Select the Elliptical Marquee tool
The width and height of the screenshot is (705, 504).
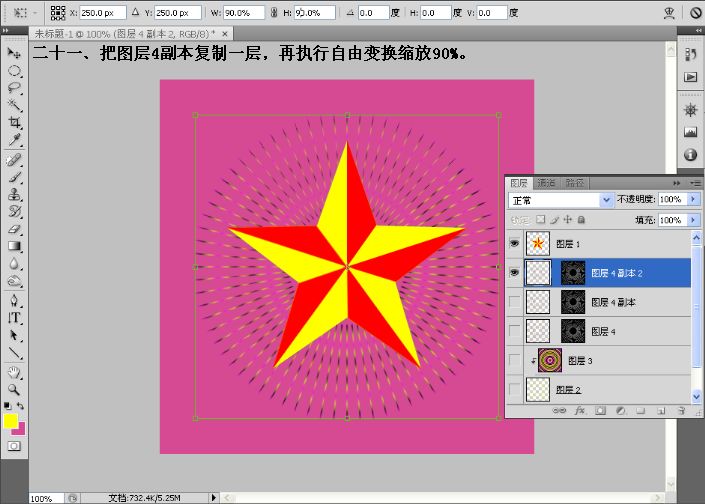14,71
